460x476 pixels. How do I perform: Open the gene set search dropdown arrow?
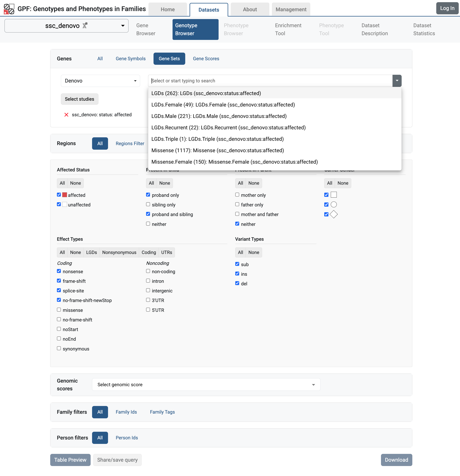[397, 81]
